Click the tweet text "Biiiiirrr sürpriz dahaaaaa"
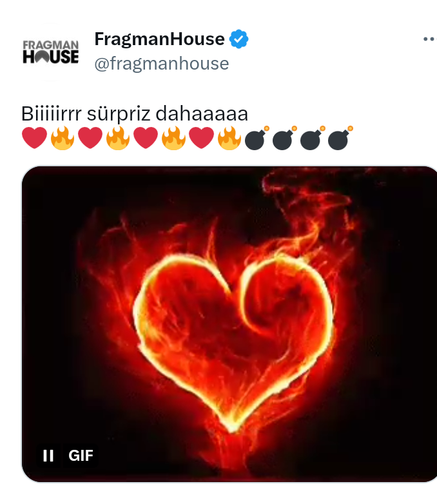 point(135,113)
